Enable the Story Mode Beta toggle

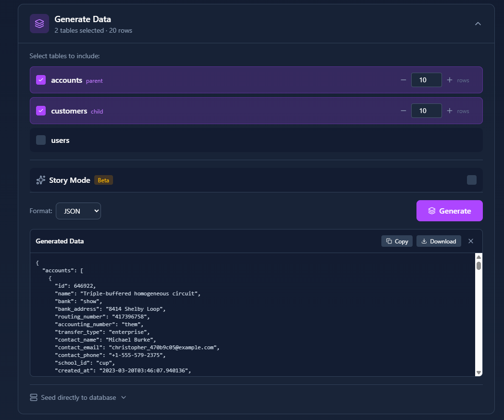tap(472, 180)
